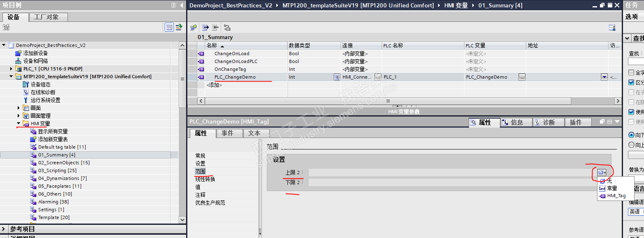Open the data type picker in the PLC_ChangeDemo row
The height and width of the screenshot is (238, 644).
click(x=336, y=77)
